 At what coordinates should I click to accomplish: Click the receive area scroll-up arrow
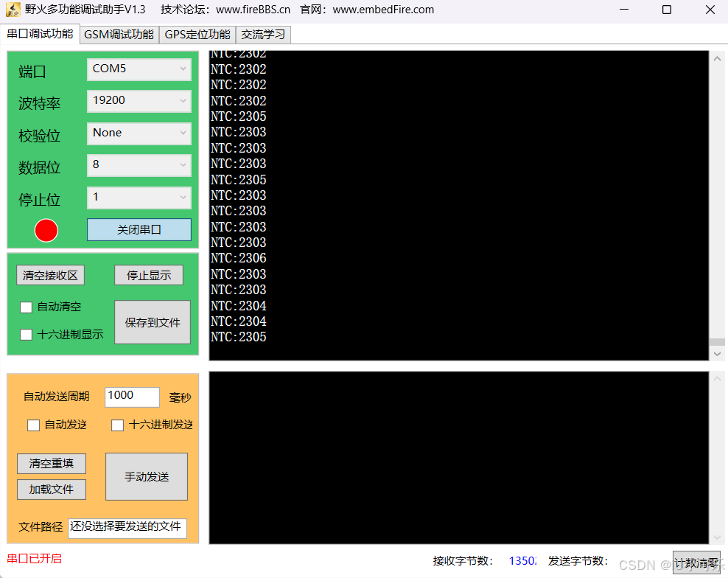pos(718,58)
